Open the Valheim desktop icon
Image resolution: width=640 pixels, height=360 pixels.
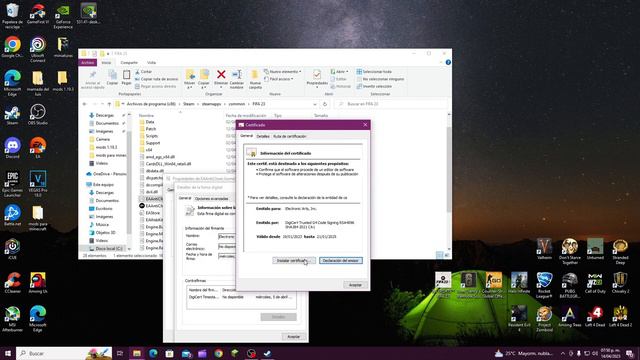click(544, 249)
